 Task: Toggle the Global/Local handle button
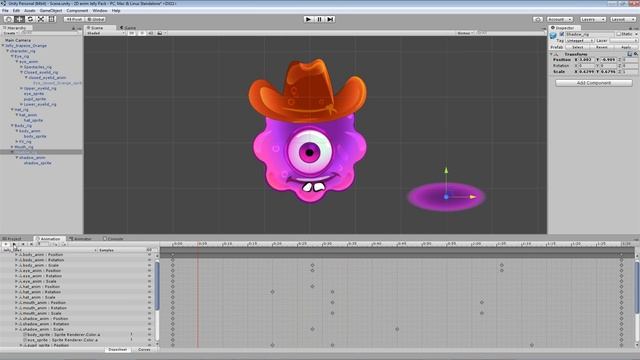pyautogui.click(x=96, y=19)
